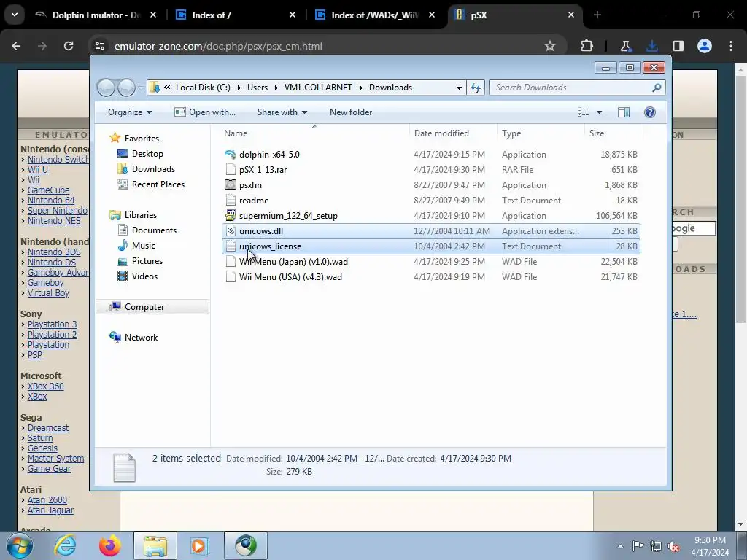This screenshot has height=560, width=747.
Task: Bookmark this page with the star icon
Action: pyautogui.click(x=550, y=46)
